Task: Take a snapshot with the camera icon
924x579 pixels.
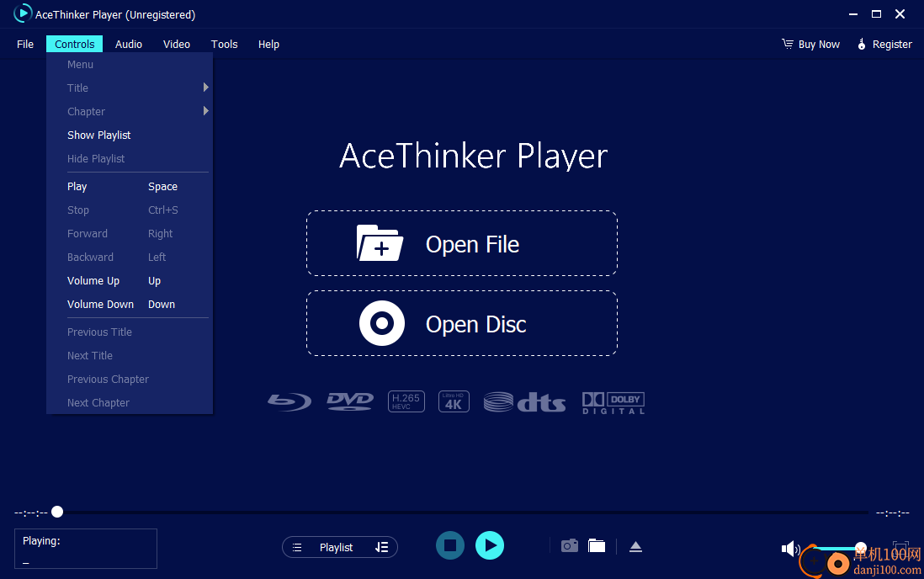Action: pyautogui.click(x=569, y=546)
